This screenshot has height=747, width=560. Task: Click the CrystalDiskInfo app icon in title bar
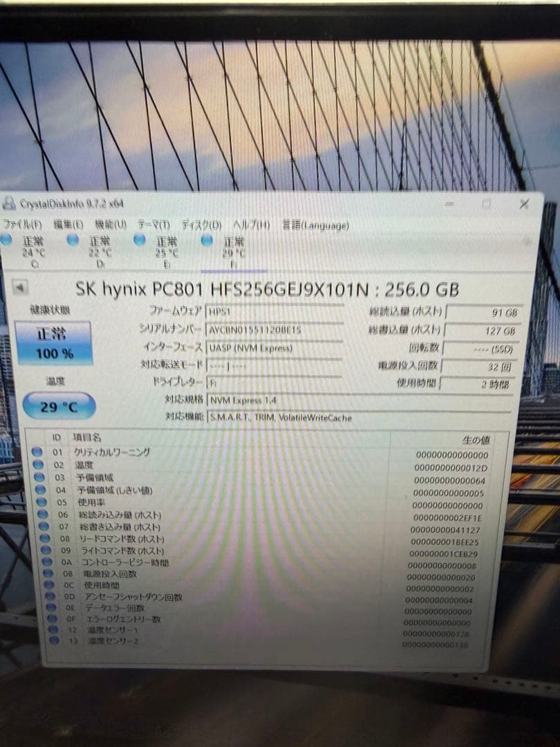[x=9, y=203]
